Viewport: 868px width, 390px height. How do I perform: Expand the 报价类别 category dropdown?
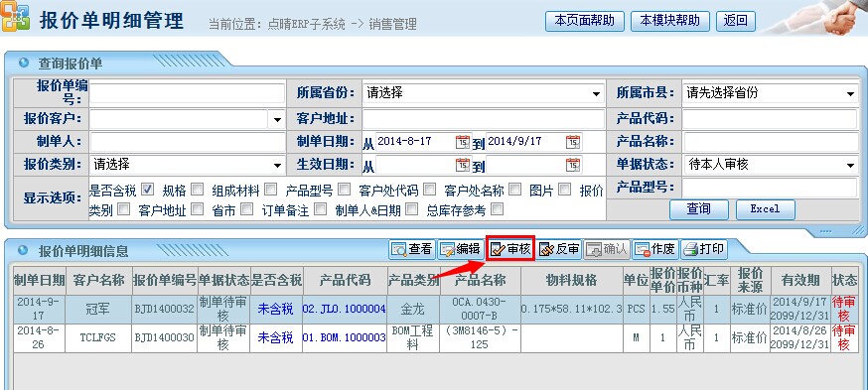(x=188, y=165)
